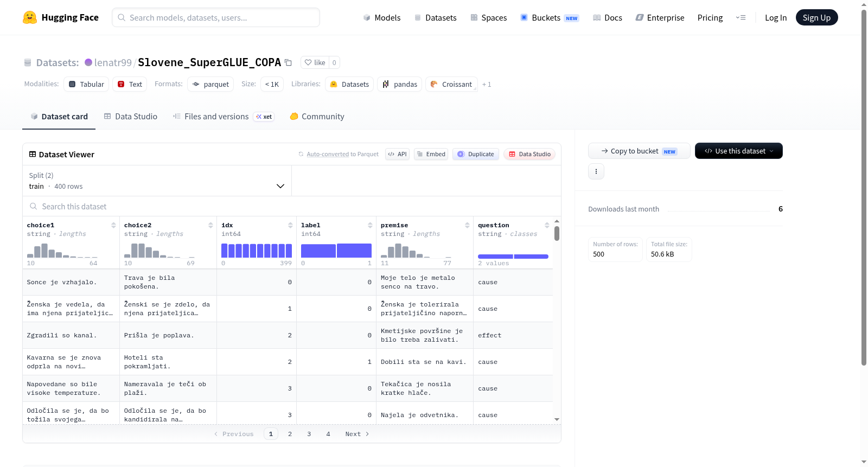The width and height of the screenshot is (868, 467).
Task: Go to page 3 of the viewer
Action: pos(309,434)
